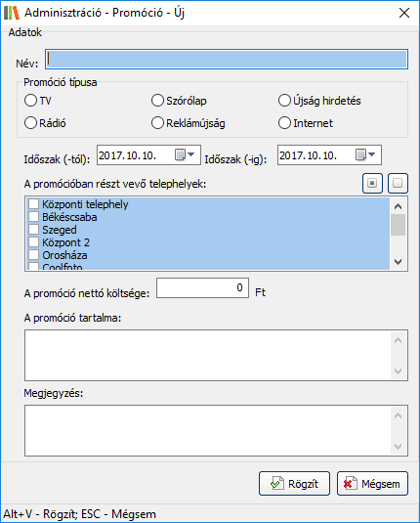
Task: Click into the Név text field
Action: (x=227, y=60)
